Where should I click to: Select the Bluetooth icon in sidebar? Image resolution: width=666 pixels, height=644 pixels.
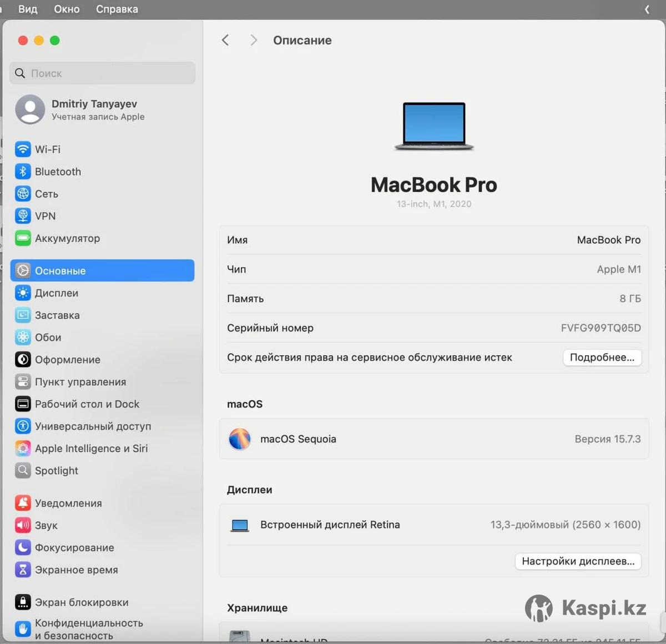23,172
